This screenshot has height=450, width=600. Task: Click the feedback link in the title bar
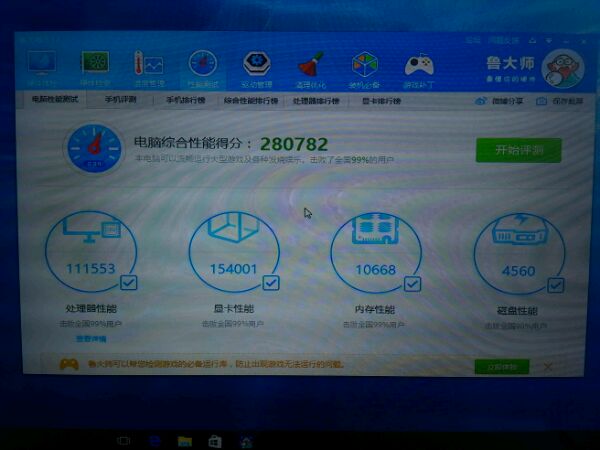coord(503,40)
